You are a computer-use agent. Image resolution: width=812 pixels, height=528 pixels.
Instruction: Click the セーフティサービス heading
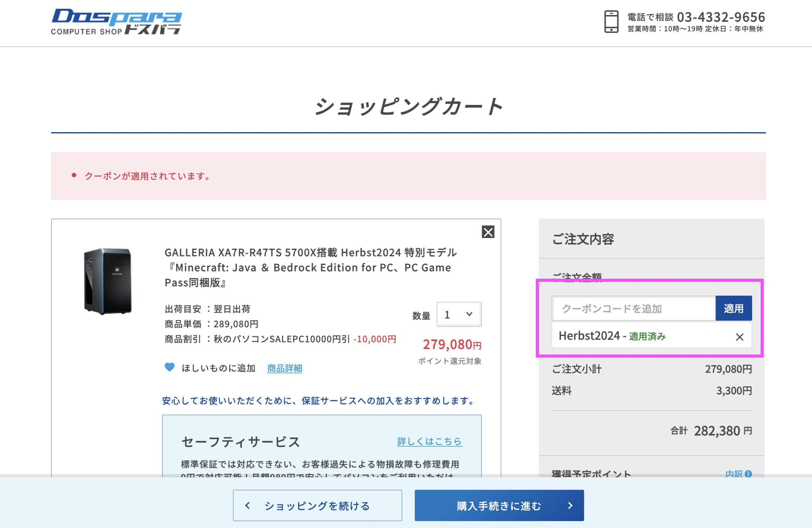click(240, 442)
